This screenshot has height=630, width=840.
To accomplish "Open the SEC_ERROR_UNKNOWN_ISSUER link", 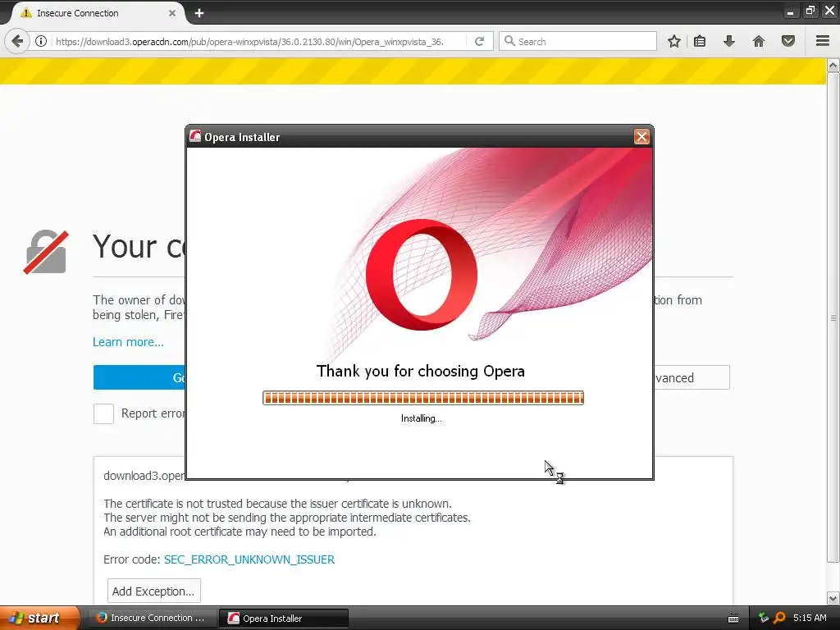I will (249, 559).
